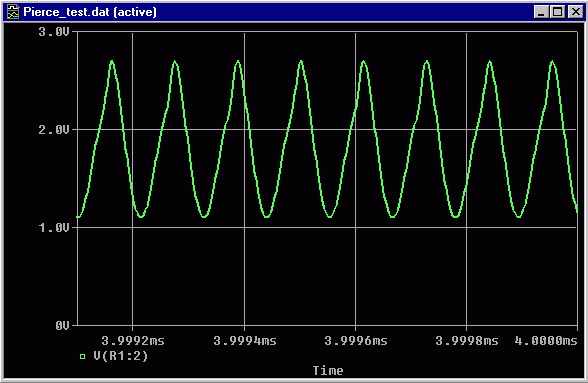Click the 3.9998ms x-axis tick label
This screenshot has width=588, height=383.
pyautogui.click(x=466, y=341)
